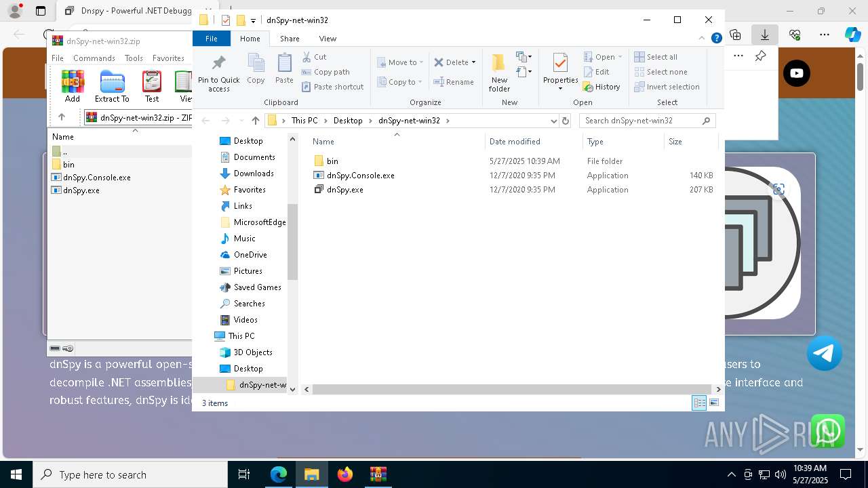Click Explorer Help question mark icon
Screen dimensions: 868x488
pyautogui.click(x=716, y=39)
